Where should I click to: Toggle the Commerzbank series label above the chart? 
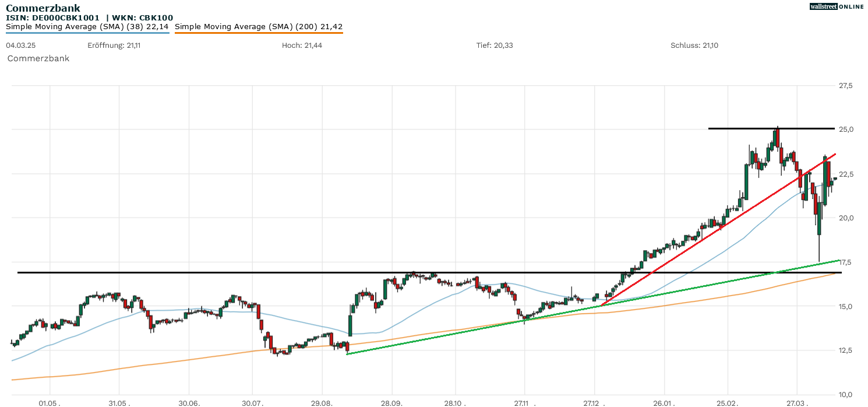(38, 58)
